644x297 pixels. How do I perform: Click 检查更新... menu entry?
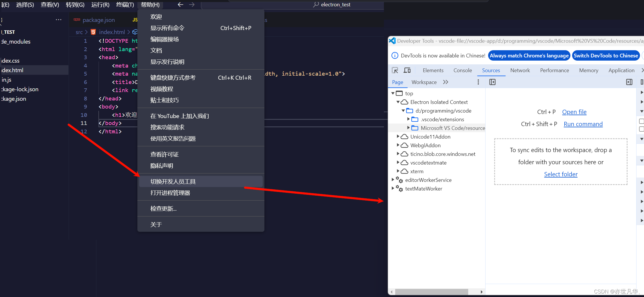[x=201, y=209]
